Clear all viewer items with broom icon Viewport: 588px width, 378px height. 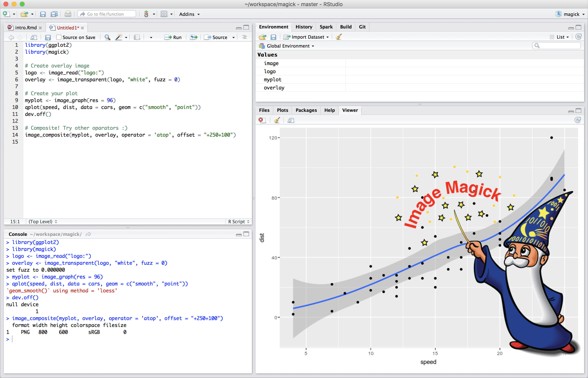[277, 120]
